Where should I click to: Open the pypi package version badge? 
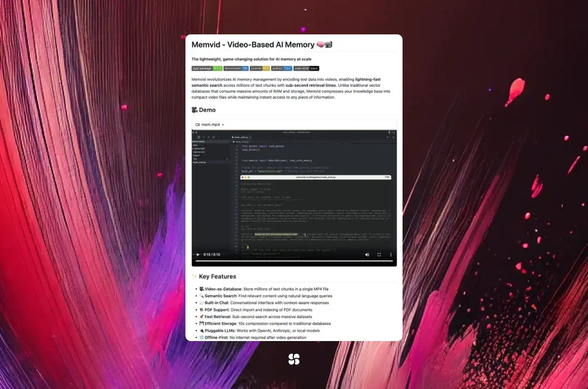tap(207, 69)
